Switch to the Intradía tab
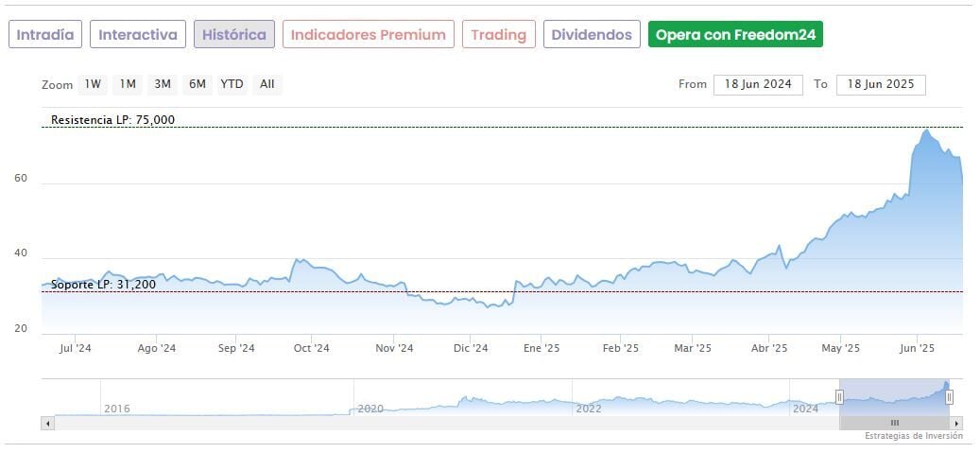This screenshot has width=980, height=453. [x=45, y=35]
